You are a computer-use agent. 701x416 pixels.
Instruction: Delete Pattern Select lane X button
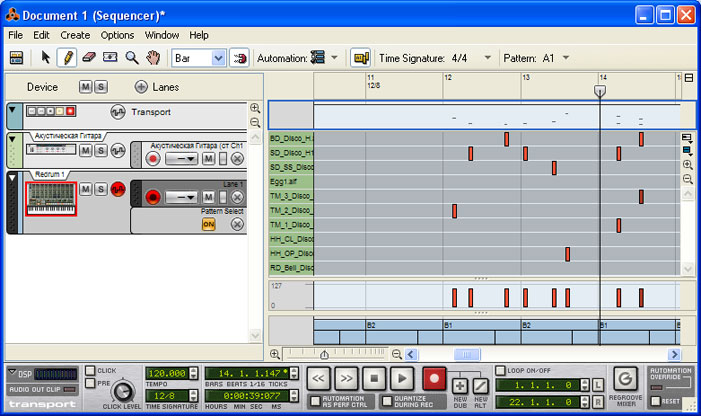click(x=237, y=224)
